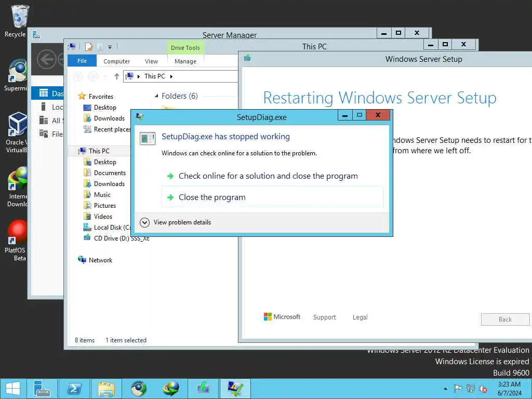Click This PC in the address bar

(x=155, y=76)
